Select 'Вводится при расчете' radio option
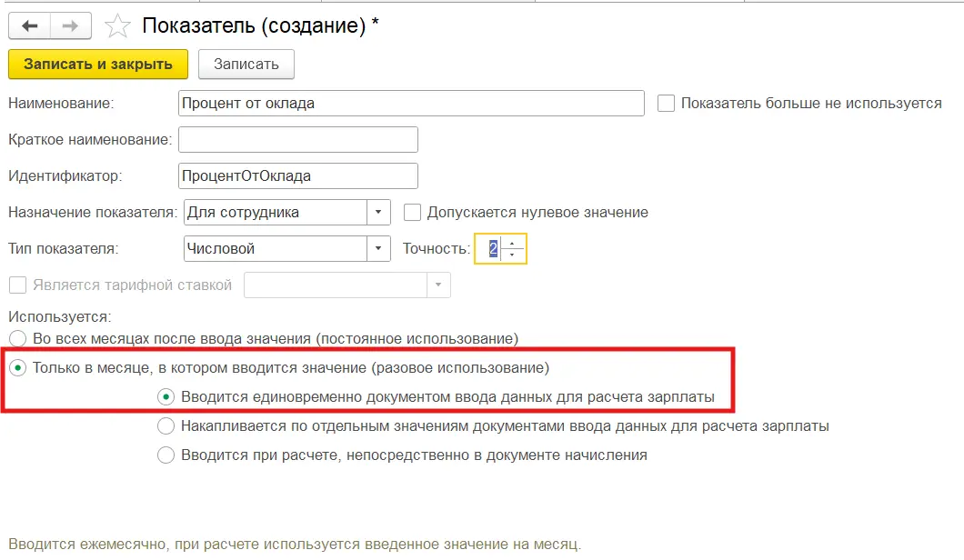 tap(166, 455)
